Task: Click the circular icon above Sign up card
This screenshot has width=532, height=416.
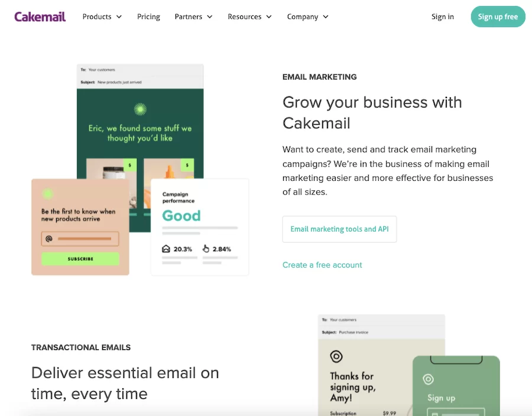Action: coord(429,379)
